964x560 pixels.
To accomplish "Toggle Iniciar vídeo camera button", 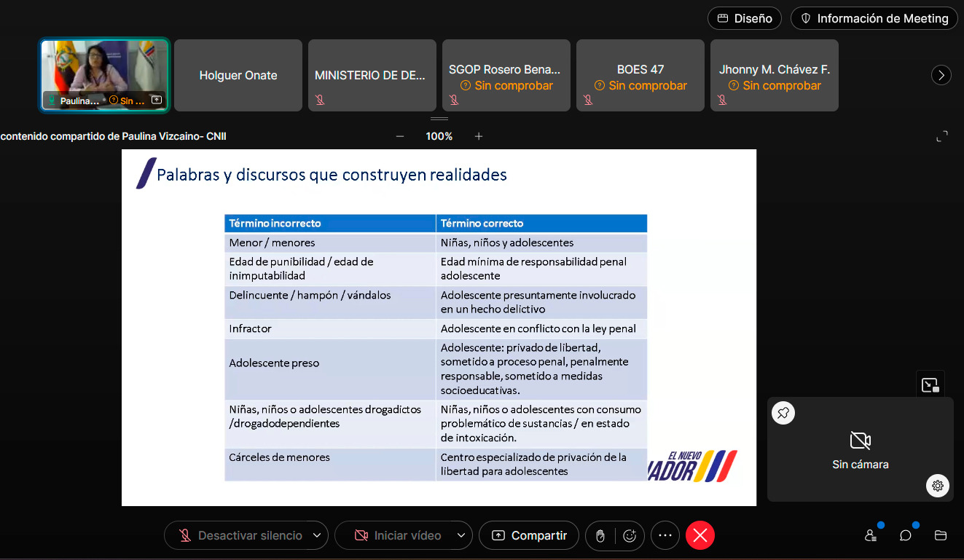I will [398, 535].
